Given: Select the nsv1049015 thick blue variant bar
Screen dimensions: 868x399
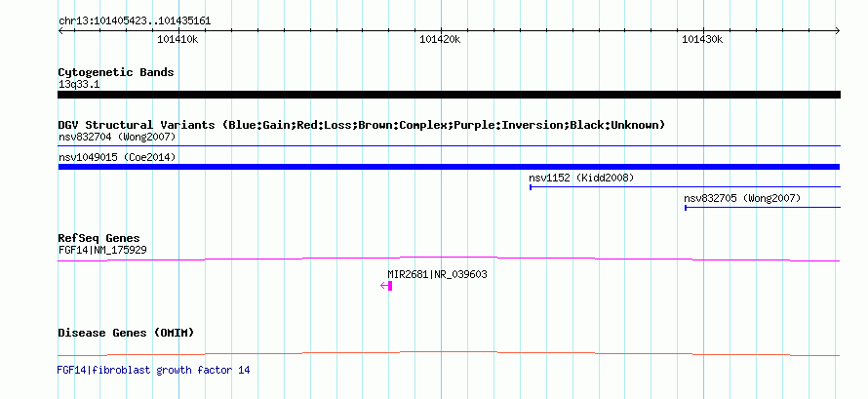Looking at the screenshot, I should [449, 167].
